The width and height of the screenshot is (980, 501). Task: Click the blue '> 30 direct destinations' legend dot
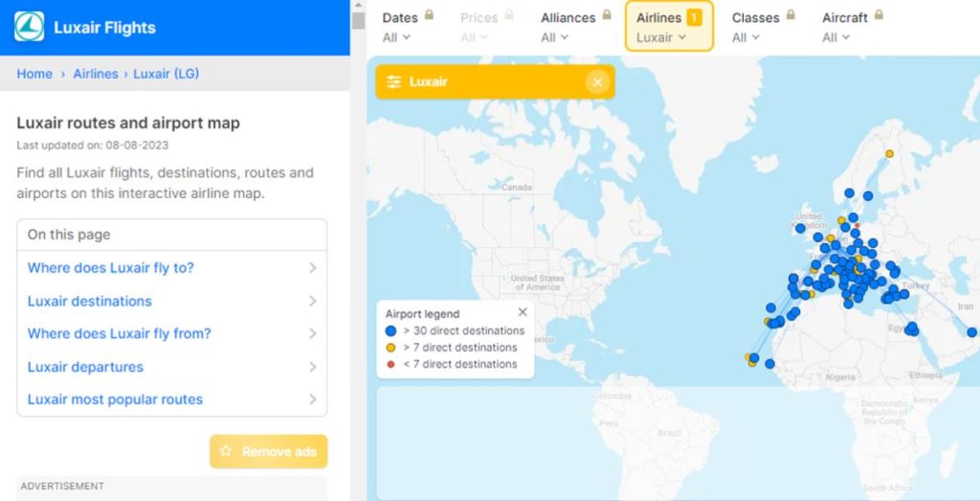pyautogui.click(x=390, y=330)
